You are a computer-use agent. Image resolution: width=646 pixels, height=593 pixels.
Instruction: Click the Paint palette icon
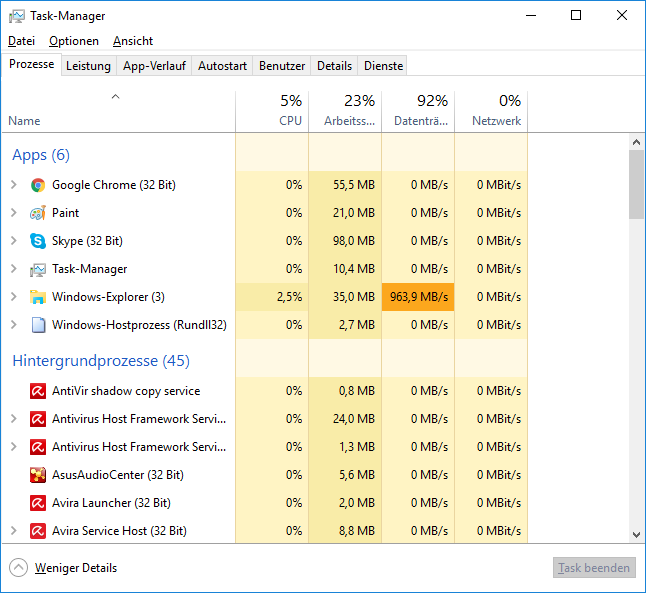pyautogui.click(x=38, y=213)
